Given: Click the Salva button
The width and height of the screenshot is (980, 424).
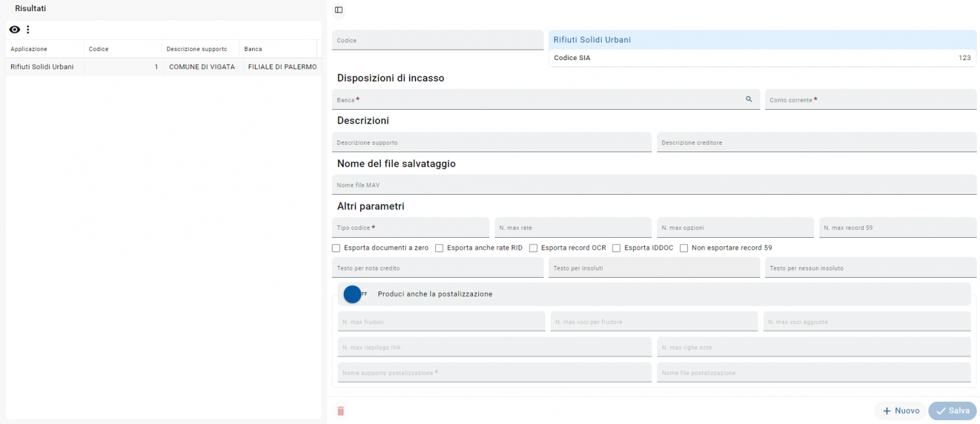Looking at the screenshot, I should [x=952, y=411].
